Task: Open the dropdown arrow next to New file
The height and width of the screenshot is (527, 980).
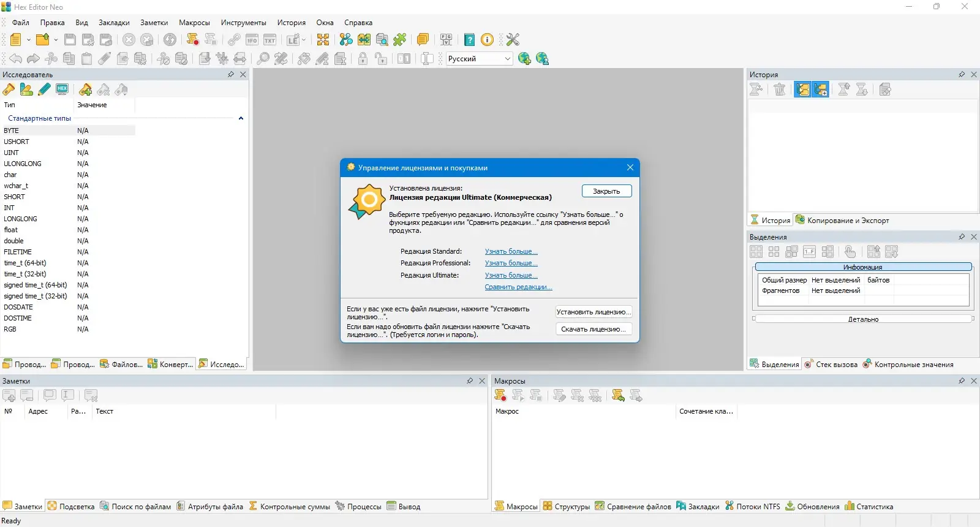Action: click(x=28, y=40)
